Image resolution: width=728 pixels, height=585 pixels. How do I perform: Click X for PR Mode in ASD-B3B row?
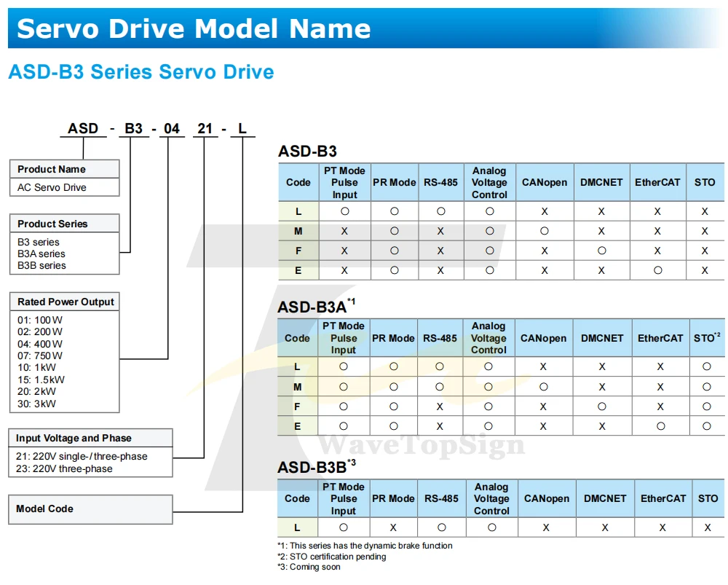[x=393, y=527]
